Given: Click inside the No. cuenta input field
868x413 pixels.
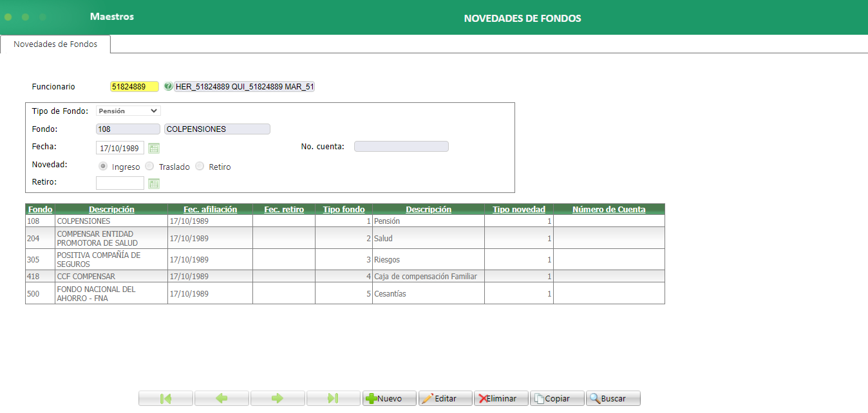Looking at the screenshot, I should pos(401,146).
